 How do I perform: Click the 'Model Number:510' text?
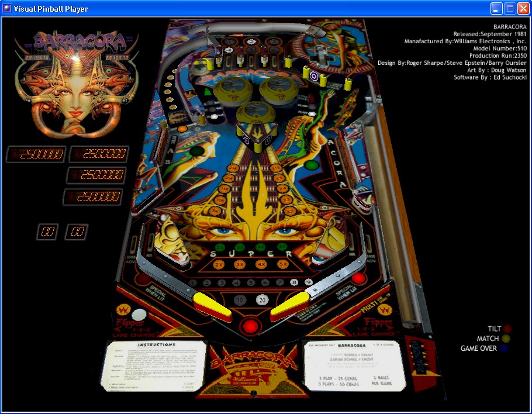(x=500, y=48)
